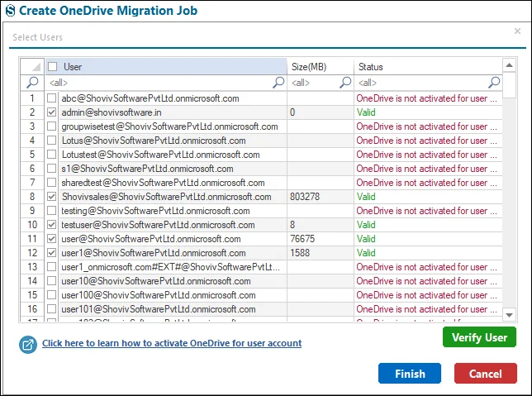Check the abc@ShovivSoftwarePvtLtd user checkbox
Screen dimensions: 532x396
click(51, 98)
